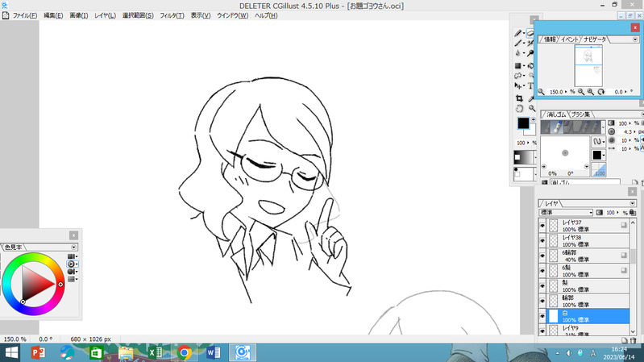The height and width of the screenshot is (362, 644).
Task: Toggle visibility of the レイヤ9 layer
Action: 542,330
